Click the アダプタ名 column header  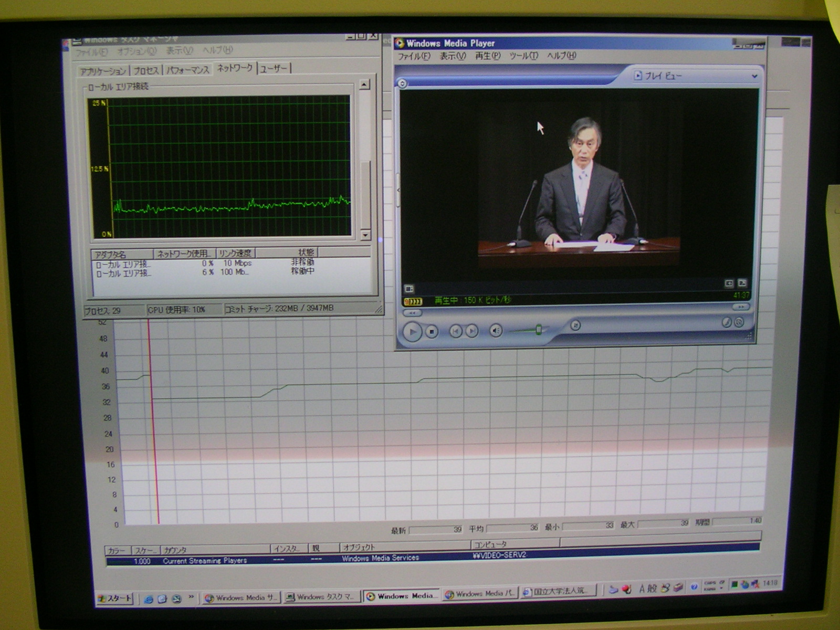123,254
